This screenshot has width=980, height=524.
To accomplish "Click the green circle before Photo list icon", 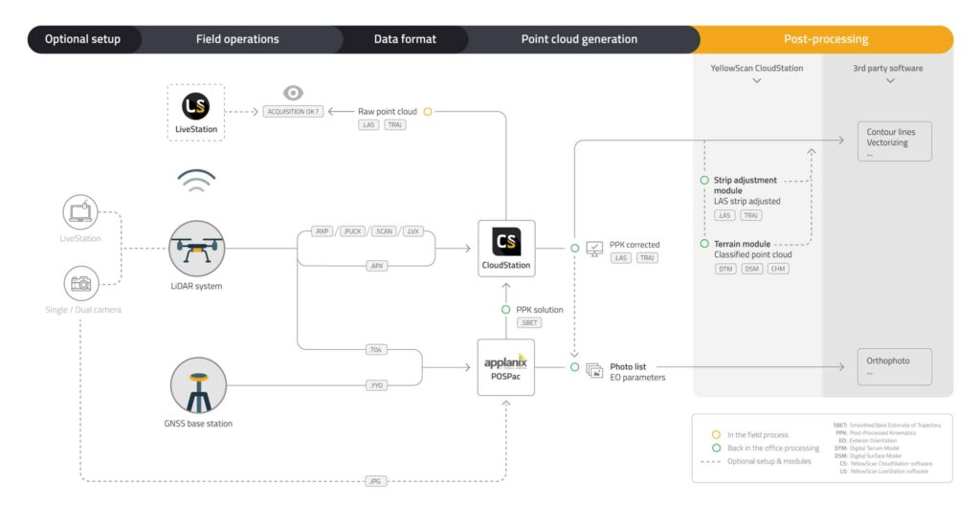I will pos(574,367).
